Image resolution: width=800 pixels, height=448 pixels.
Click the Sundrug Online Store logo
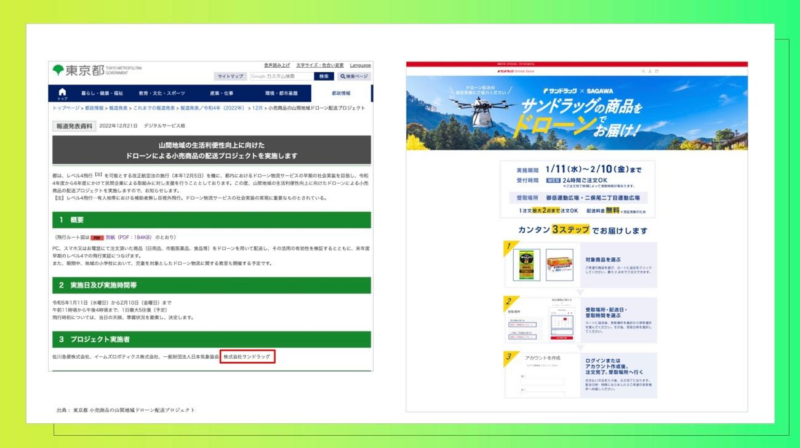tap(516, 71)
